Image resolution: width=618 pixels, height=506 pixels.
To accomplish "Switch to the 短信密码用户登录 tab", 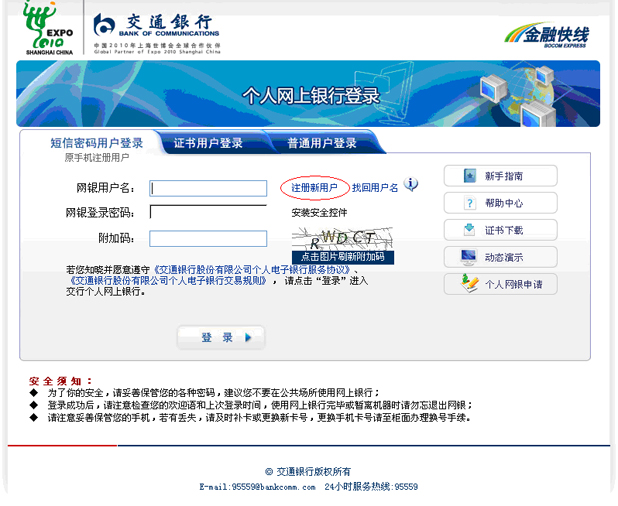I will point(97,143).
